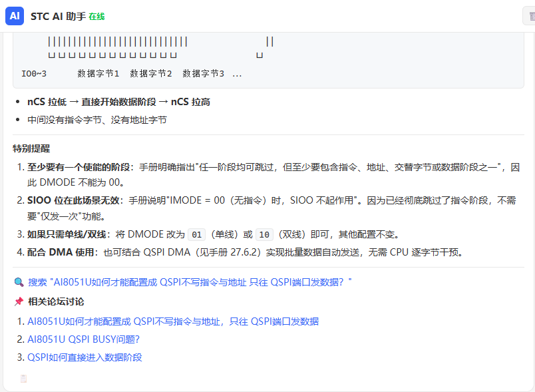Click the IO0~3 timing diagram label
Viewport: 535px width, 392px height.
34,74
